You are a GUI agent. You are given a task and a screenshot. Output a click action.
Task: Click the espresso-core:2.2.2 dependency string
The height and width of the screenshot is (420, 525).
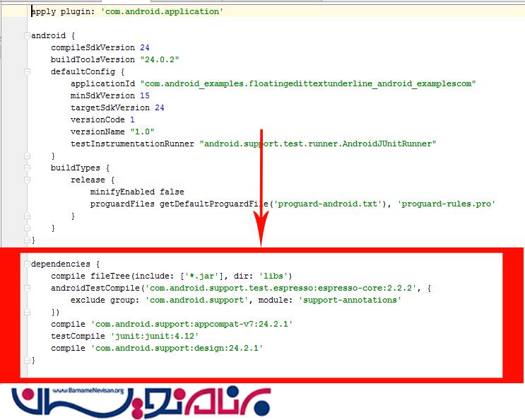click(x=281, y=288)
